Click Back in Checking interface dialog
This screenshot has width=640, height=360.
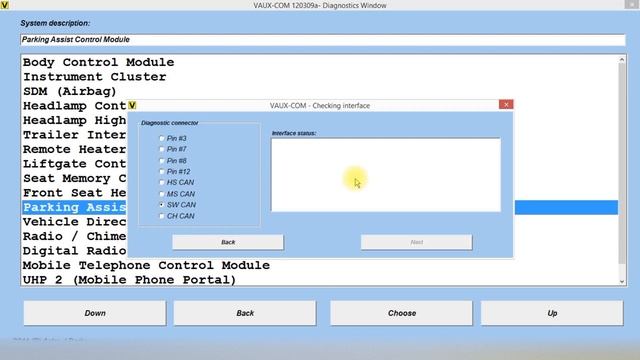pyautogui.click(x=228, y=242)
